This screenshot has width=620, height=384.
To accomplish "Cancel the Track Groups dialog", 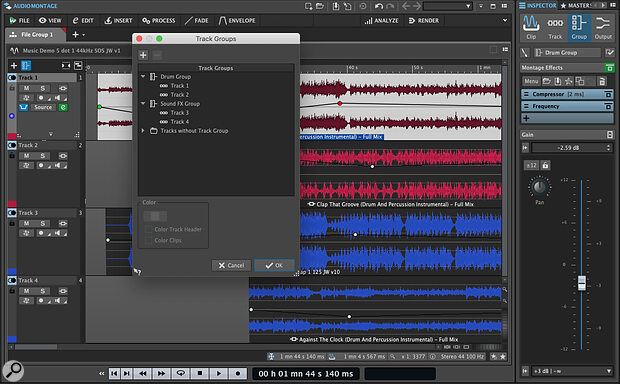I will 231,265.
